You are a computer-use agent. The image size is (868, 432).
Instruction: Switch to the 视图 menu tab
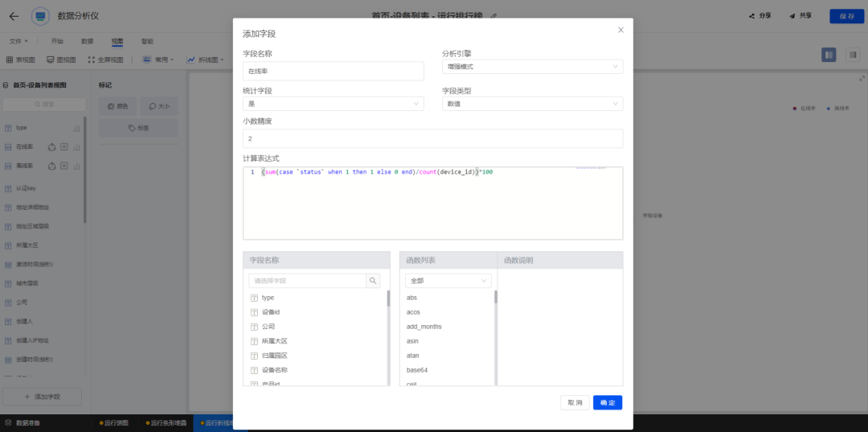click(117, 41)
